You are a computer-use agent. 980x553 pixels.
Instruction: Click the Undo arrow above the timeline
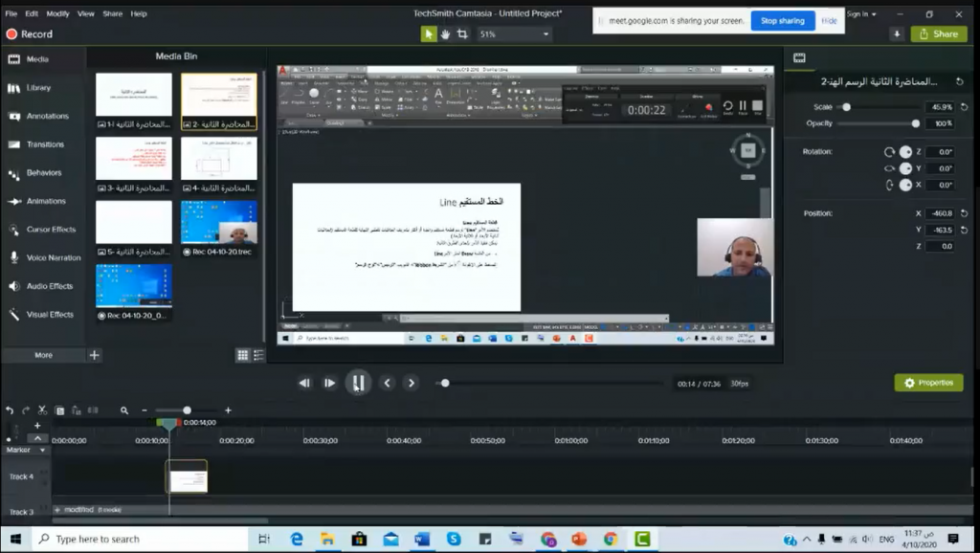point(10,410)
